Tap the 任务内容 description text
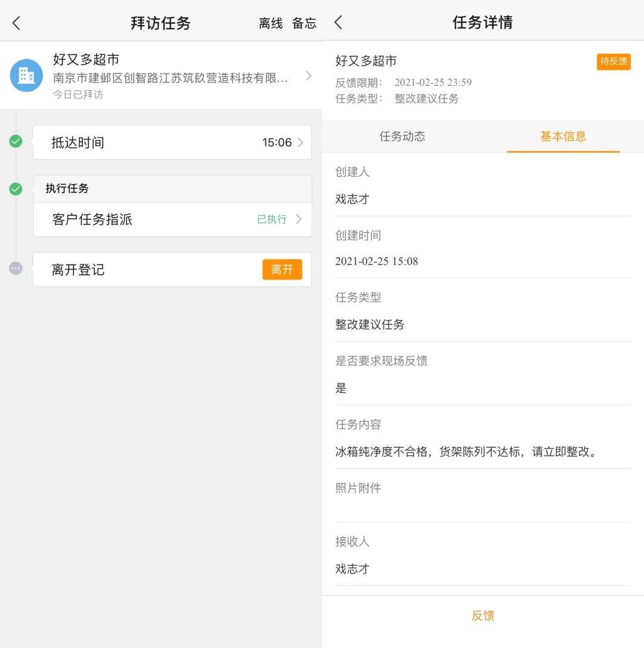 coord(466,452)
